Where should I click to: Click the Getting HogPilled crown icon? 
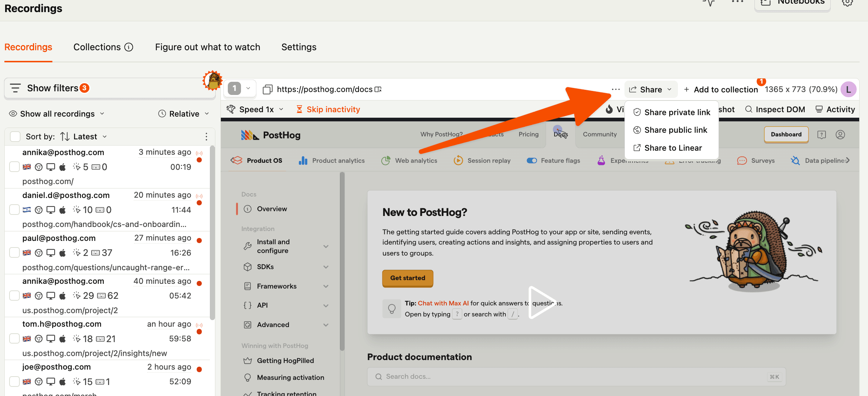coord(248,360)
